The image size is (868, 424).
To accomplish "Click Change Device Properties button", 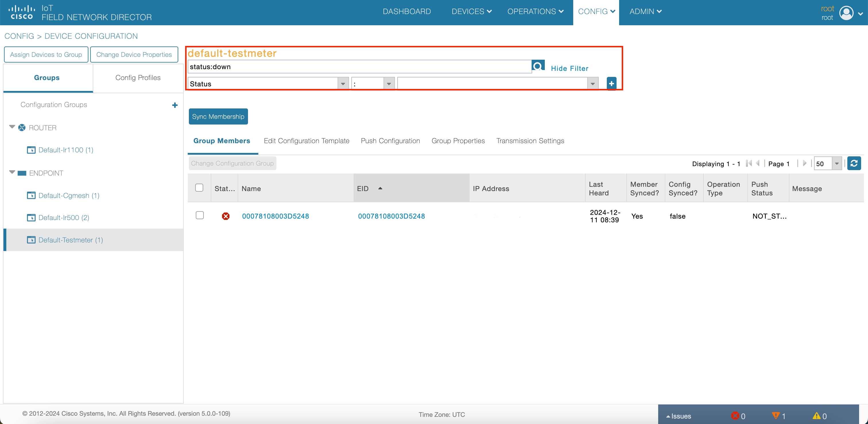I will tap(134, 55).
